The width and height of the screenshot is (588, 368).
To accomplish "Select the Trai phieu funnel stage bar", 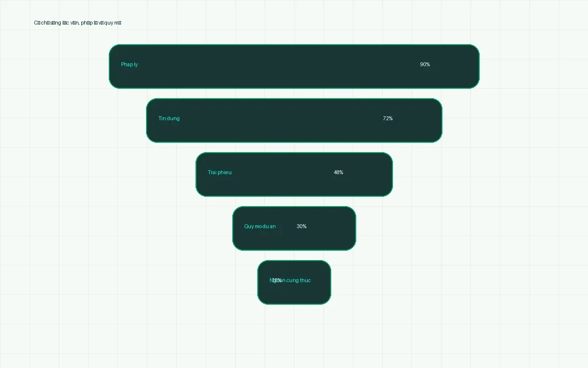I will (294, 174).
